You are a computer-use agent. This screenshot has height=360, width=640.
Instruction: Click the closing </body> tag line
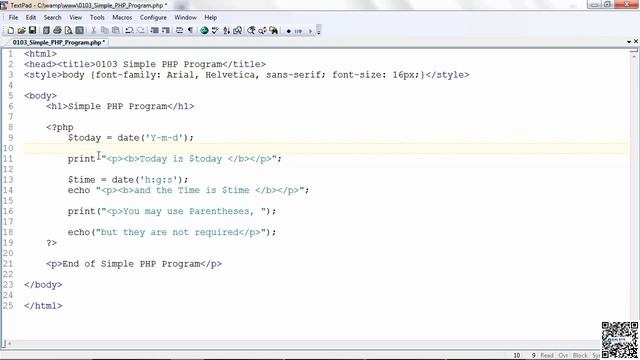pos(43,285)
